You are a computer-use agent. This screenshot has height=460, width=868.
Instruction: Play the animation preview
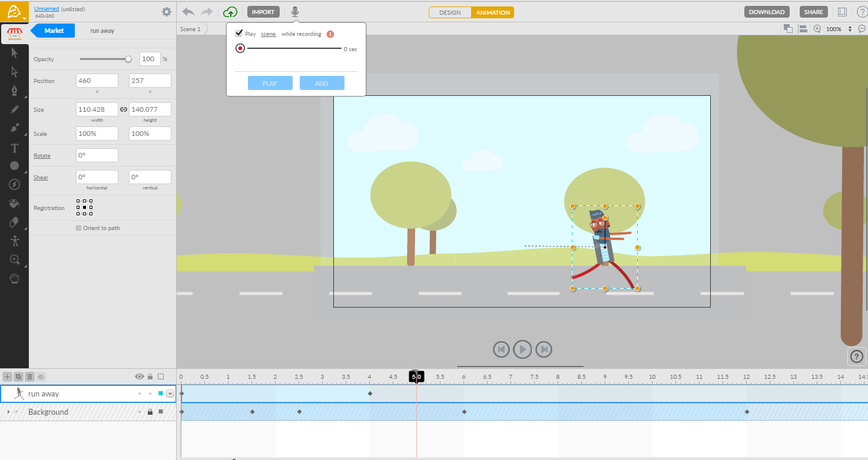tap(522, 349)
